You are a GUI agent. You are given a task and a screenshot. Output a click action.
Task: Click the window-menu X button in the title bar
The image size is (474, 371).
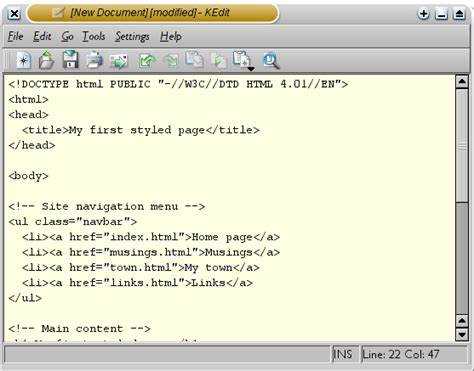point(14,14)
